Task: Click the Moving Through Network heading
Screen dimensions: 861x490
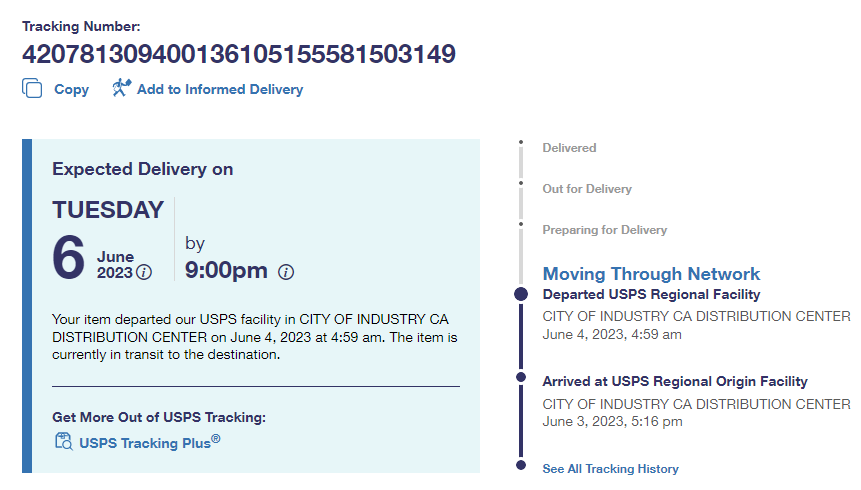Action: (x=651, y=273)
